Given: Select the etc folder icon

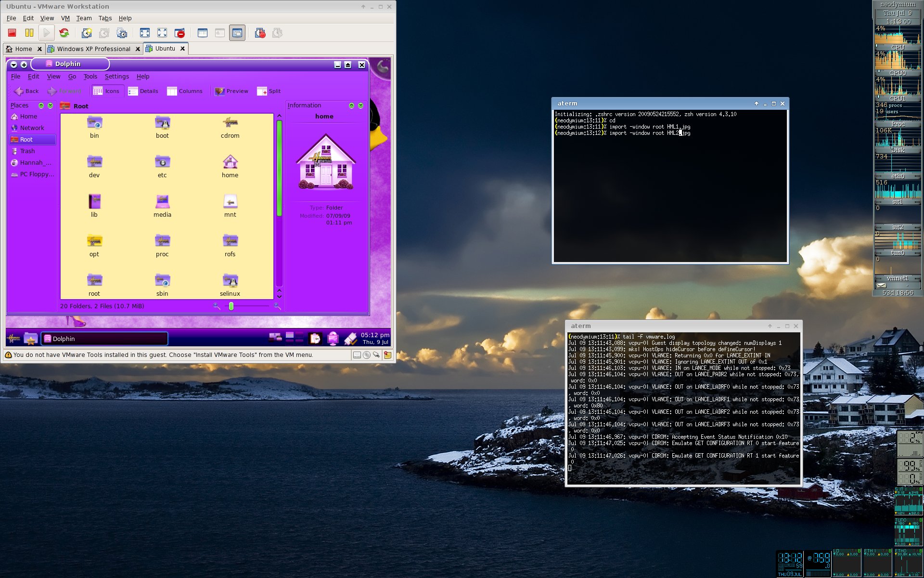Looking at the screenshot, I should (x=162, y=162).
